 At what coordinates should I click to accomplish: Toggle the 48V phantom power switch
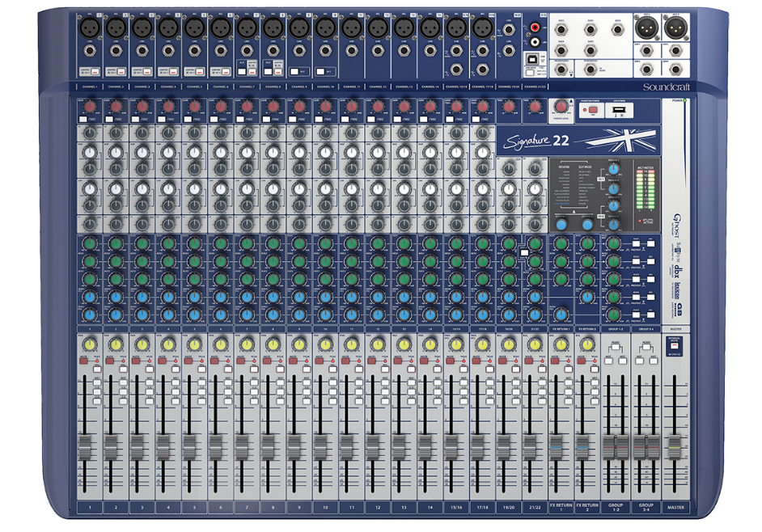pos(591,109)
